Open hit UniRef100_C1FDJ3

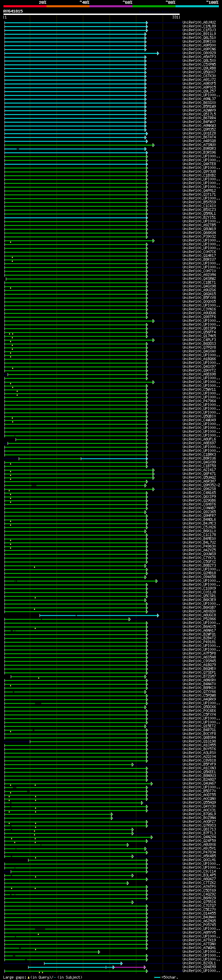[x=199, y=30]
